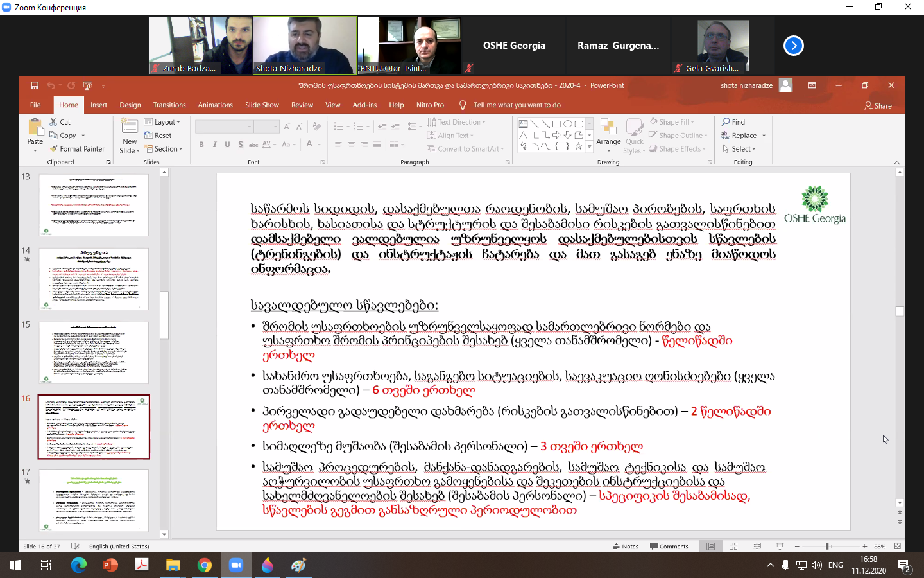Toggle Bold formatting

tap(201, 144)
